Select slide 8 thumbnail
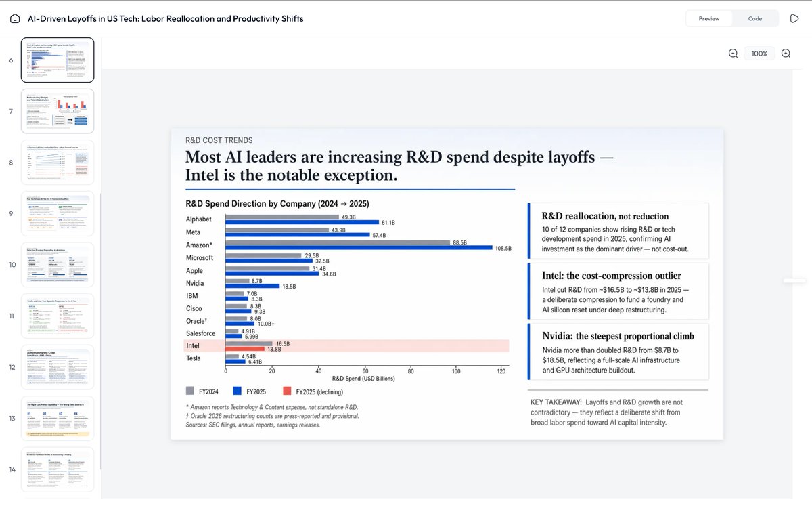812x508 pixels. point(58,163)
